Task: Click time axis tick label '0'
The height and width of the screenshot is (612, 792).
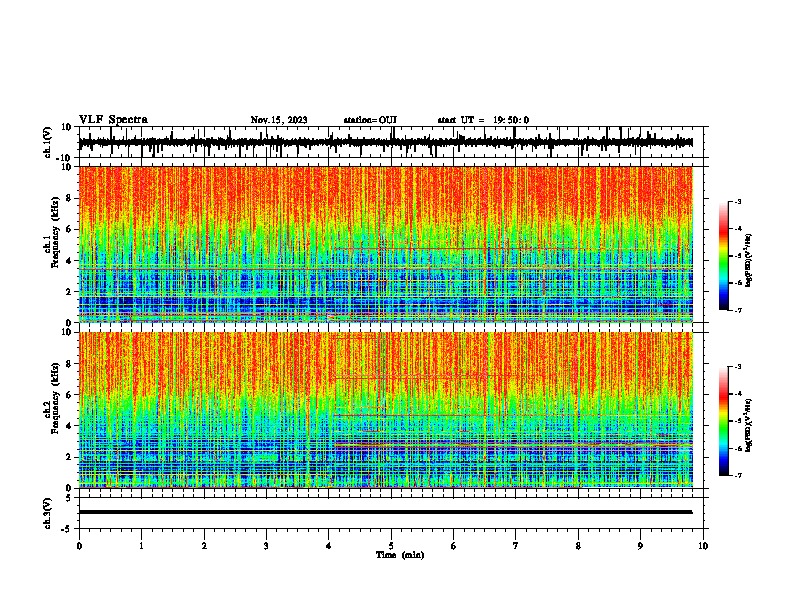Action: click(x=79, y=546)
